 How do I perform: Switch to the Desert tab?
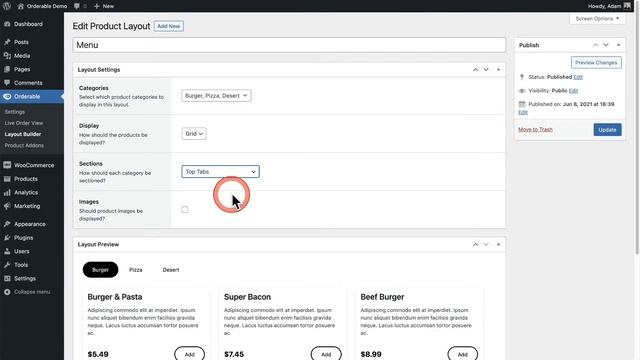pyautogui.click(x=171, y=270)
